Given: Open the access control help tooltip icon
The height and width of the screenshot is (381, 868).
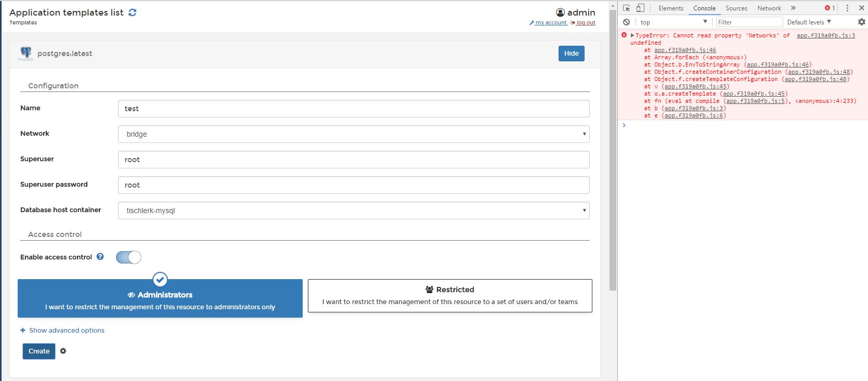Looking at the screenshot, I should point(100,257).
